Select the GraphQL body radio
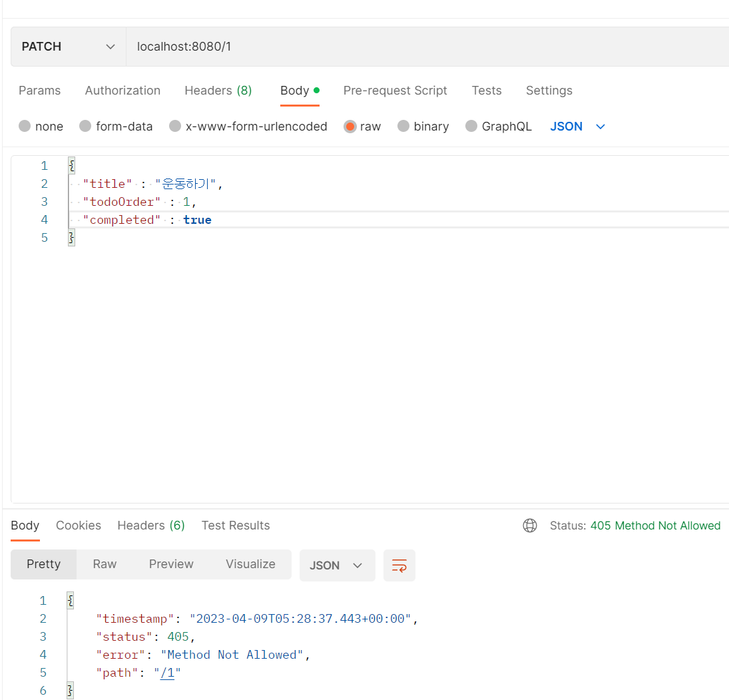729x700 pixels. click(471, 126)
